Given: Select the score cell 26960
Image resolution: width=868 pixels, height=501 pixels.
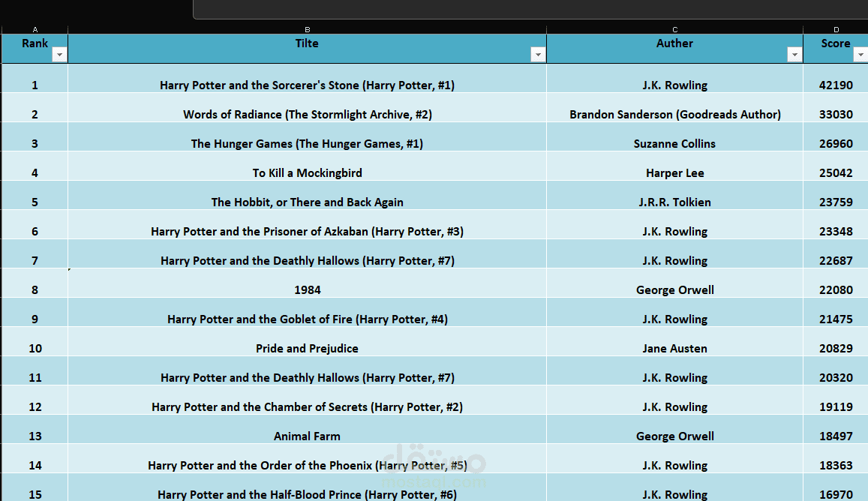Looking at the screenshot, I should click(836, 137).
